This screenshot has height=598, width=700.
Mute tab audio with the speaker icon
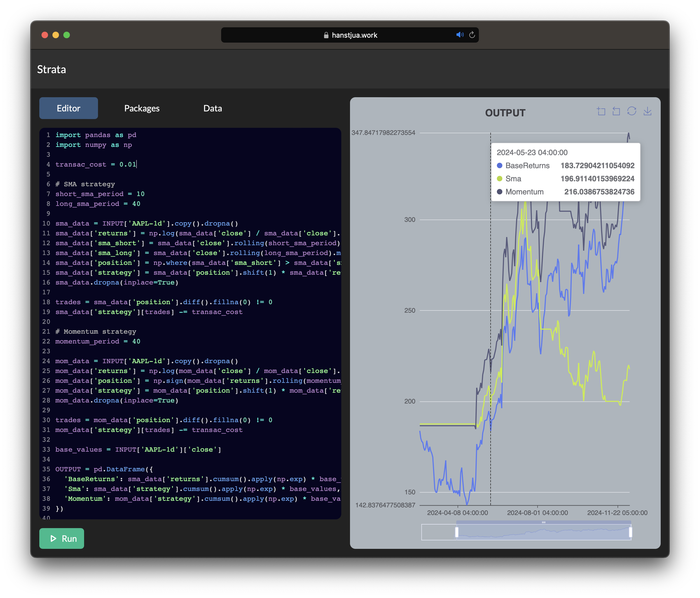[459, 35]
